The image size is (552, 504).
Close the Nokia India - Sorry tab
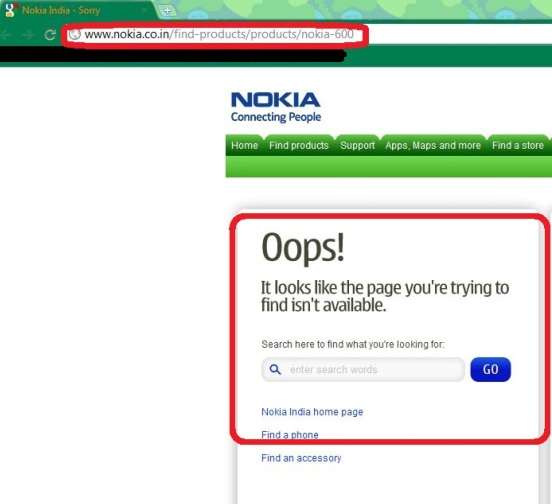[144, 10]
